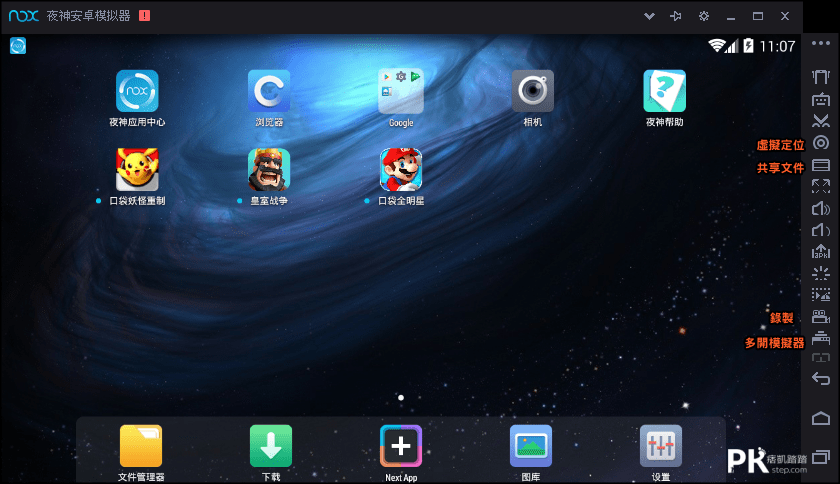Close the Nox emulator window

pos(785,16)
